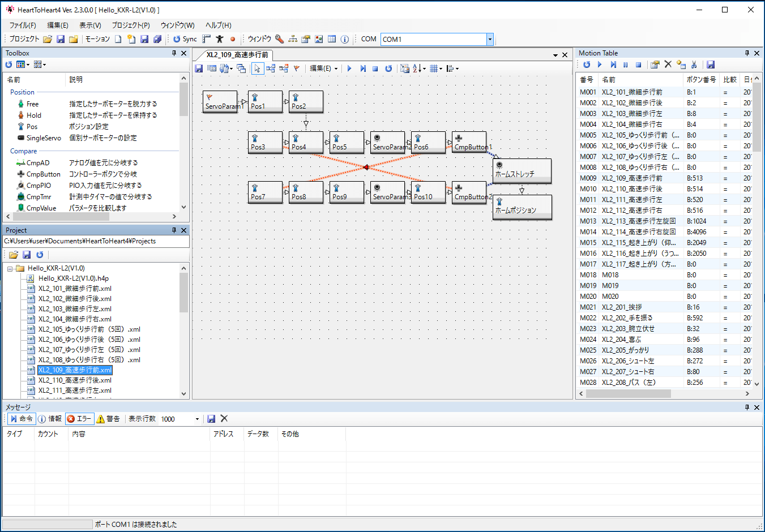Refresh the Project panel file list

pos(40,255)
